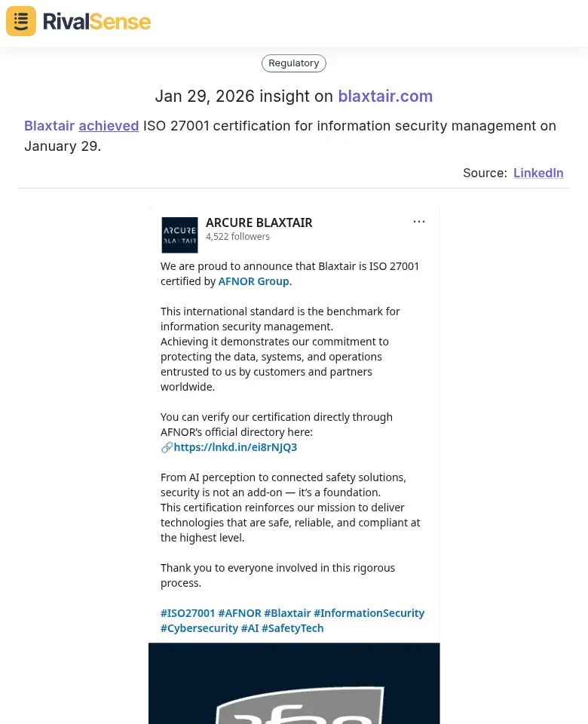Click the RivalSense logo icon
588x724 pixels.
[20, 20]
